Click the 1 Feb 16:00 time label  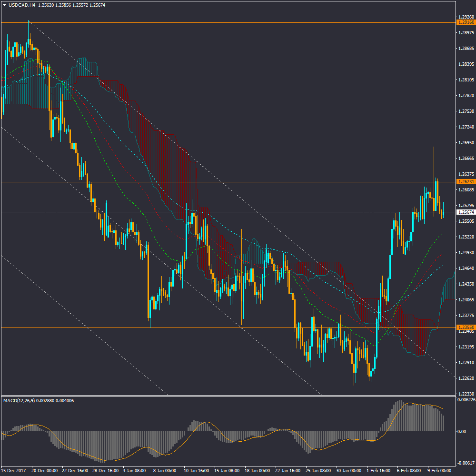pyautogui.click(x=379, y=470)
